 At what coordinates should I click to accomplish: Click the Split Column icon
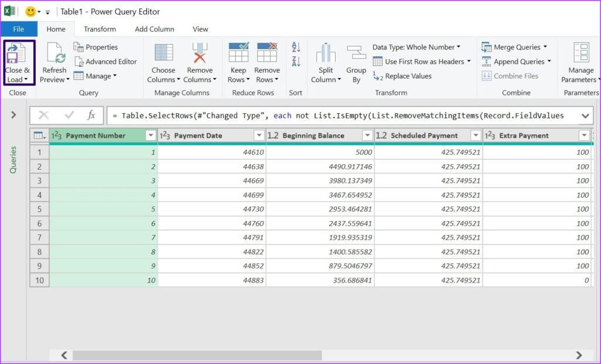[x=326, y=53]
